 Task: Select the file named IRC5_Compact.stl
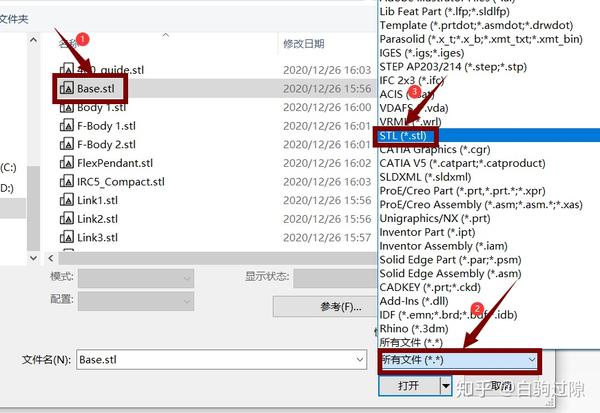click(121, 182)
